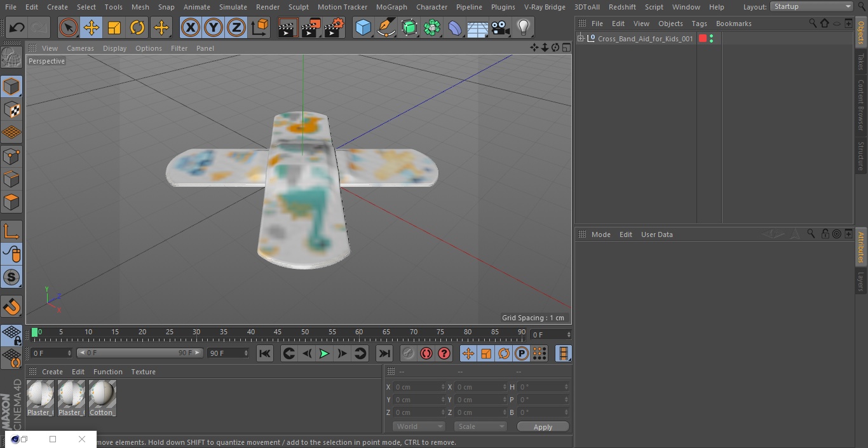Viewport: 868px width, 448px height.
Task: Play the animation forward
Action: point(324,353)
